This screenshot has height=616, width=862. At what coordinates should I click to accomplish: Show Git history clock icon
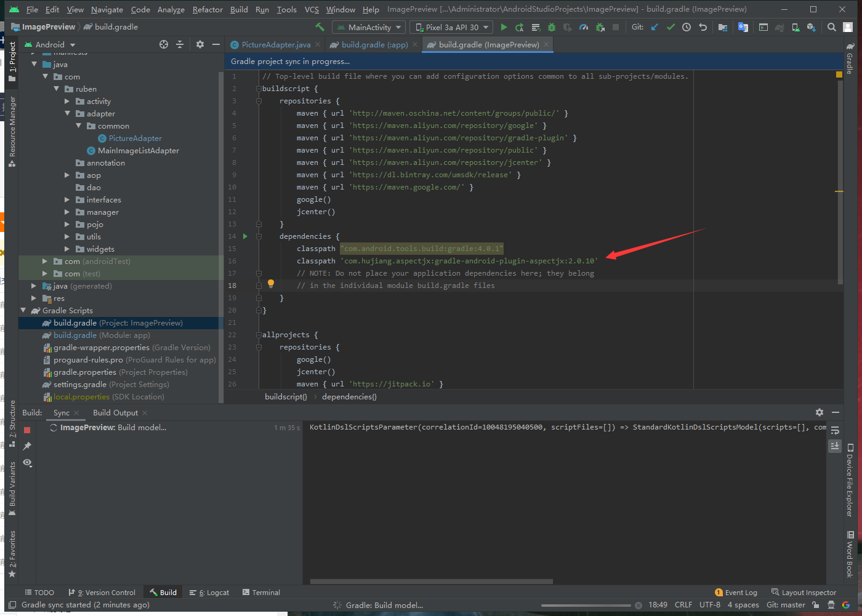[x=687, y=27]
